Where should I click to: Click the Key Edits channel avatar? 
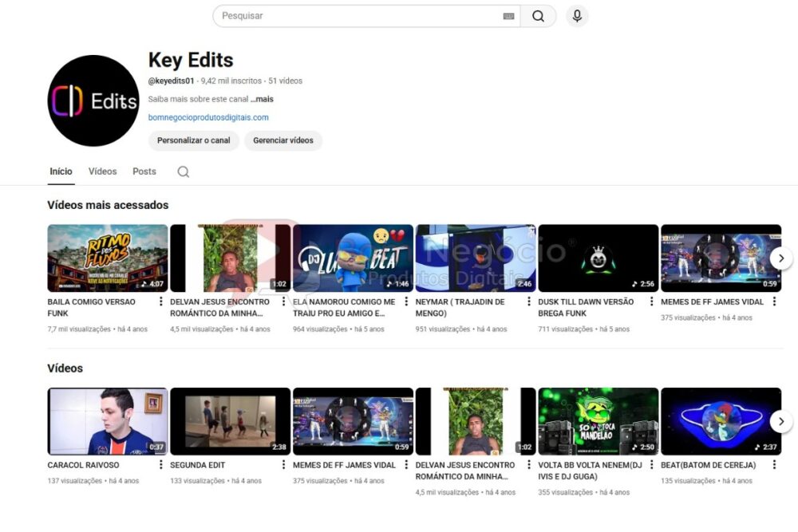click(x=93, y=100)
